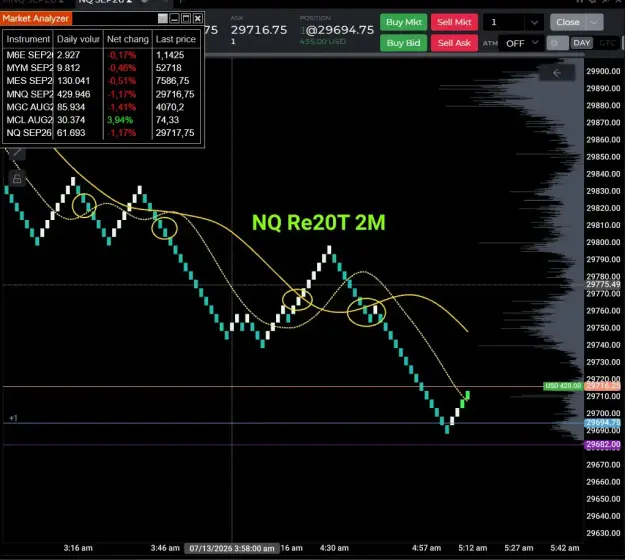Minimize the Market Analyzer window
The height and width of the screenshot is (560, 625).
tap(175, 18)
